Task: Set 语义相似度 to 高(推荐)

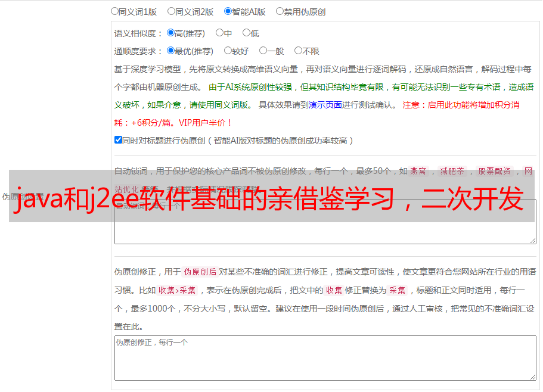Action: 170,33
